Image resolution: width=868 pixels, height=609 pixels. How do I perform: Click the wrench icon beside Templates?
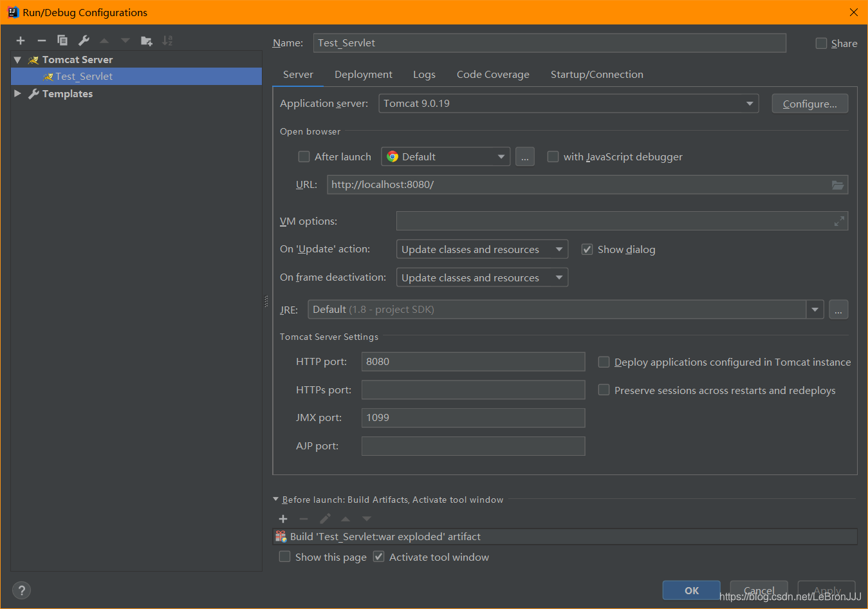33,94
